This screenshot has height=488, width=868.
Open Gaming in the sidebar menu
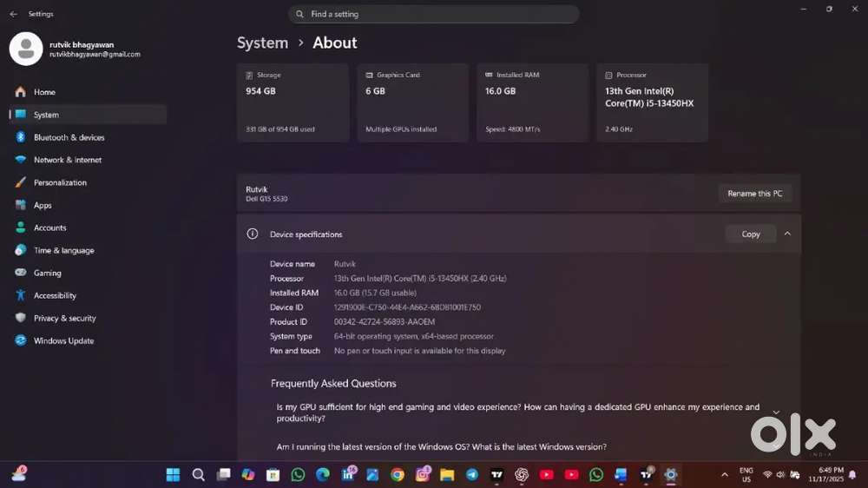tap(47, 273)
